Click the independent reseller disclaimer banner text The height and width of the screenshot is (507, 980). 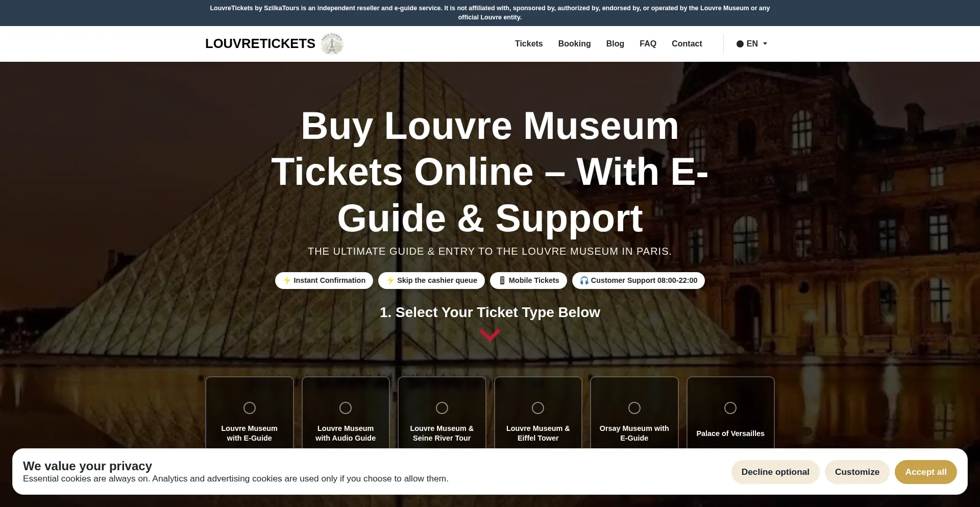(x=490, y=13)
